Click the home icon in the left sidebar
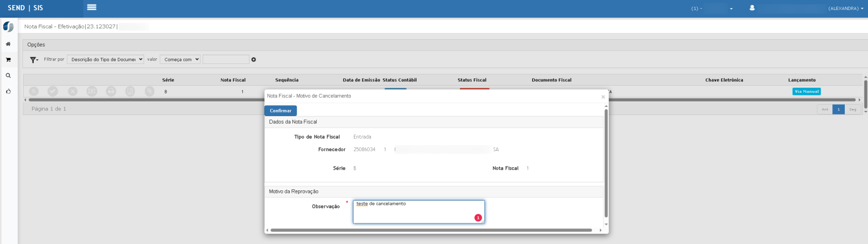Screen dimensions: 868x244 click(8, 44)
